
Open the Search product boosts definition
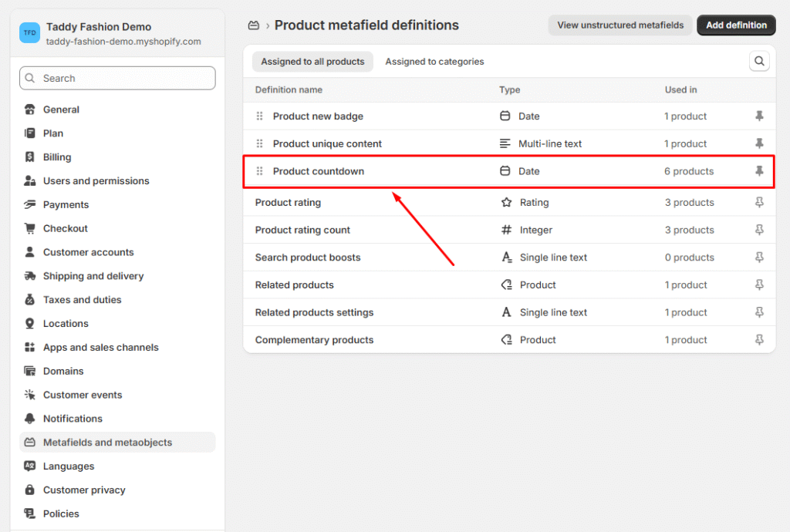308,258
